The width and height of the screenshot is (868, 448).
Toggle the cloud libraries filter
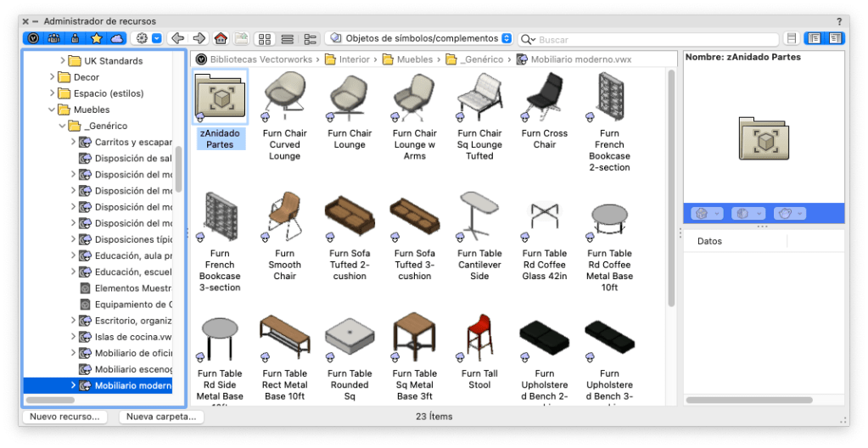pos(116,38)
